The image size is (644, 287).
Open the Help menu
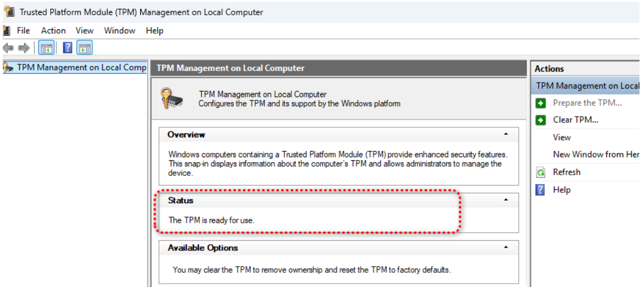click(x=154, y=30)
